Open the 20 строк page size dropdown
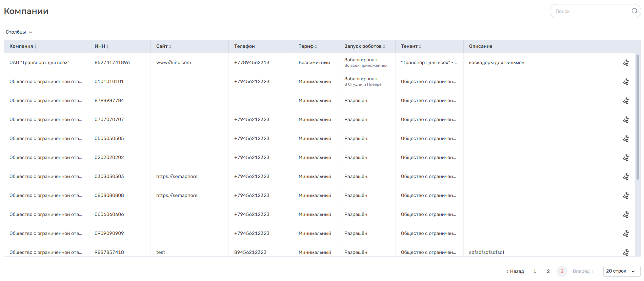This screenshot has width=644, height=281. [x=621, y=271]
